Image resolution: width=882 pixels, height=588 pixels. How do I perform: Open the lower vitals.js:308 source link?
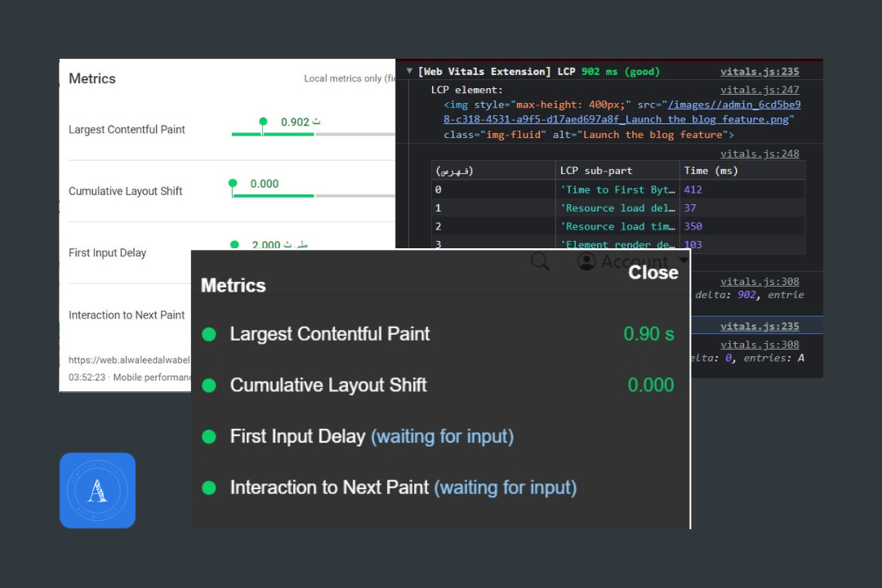point(759,345)
